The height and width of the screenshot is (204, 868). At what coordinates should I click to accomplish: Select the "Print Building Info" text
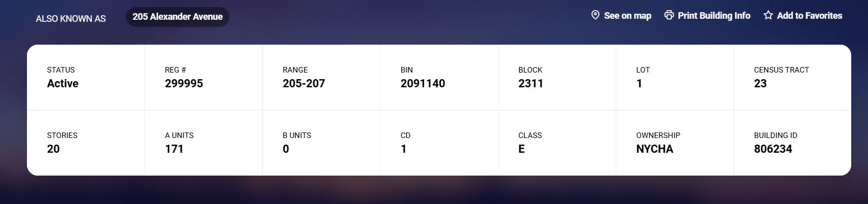tap(714, 16)
